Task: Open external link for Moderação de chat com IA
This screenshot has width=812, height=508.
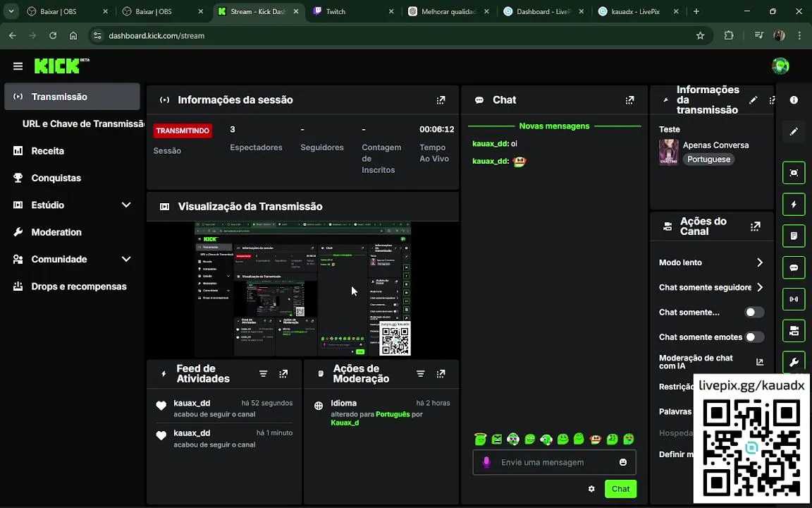Action: [760, 362]
